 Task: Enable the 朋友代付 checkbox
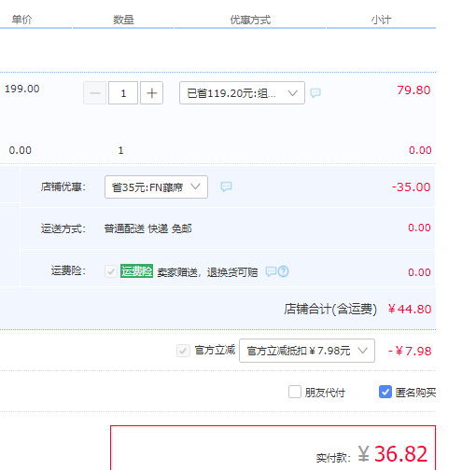tap(295, 392)
